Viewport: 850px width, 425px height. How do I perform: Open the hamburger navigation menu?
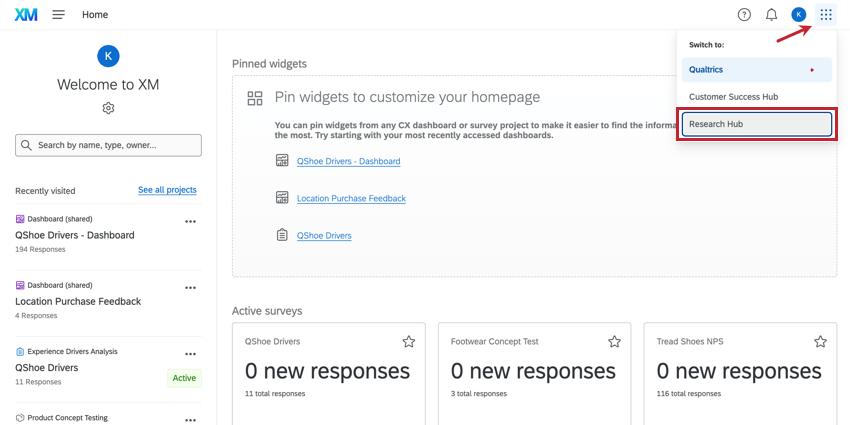(59, 15)
